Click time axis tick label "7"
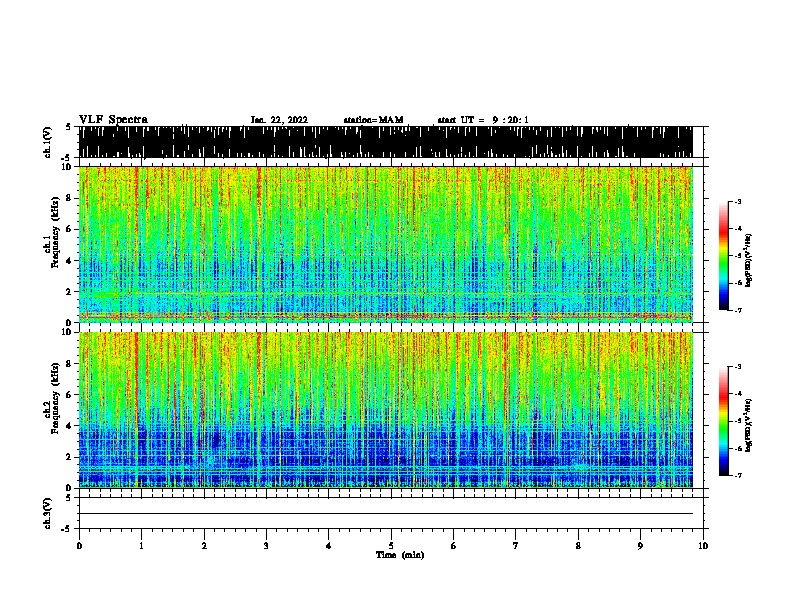This screenshot has height=612, width=792. (x=516, y=546)
